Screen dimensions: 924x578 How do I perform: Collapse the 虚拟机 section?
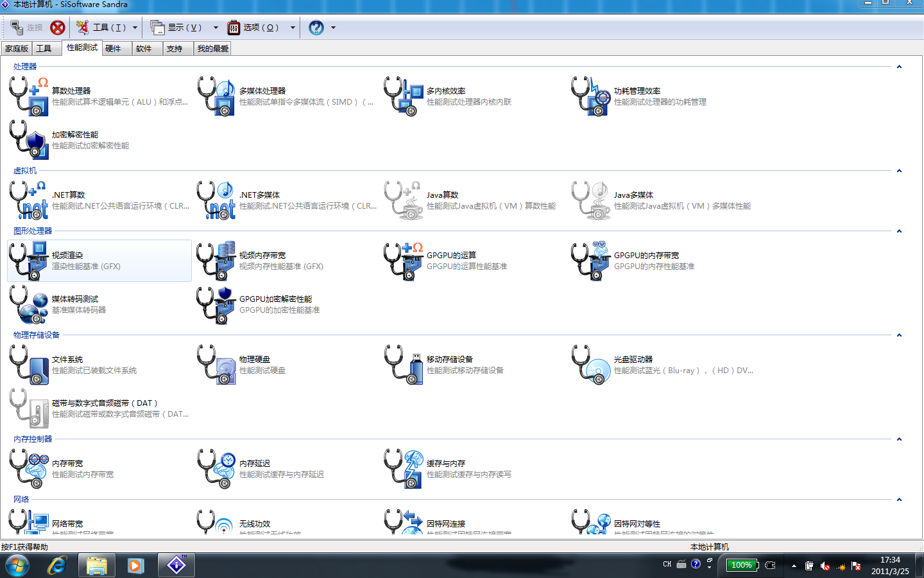click(x=899, y=171)
